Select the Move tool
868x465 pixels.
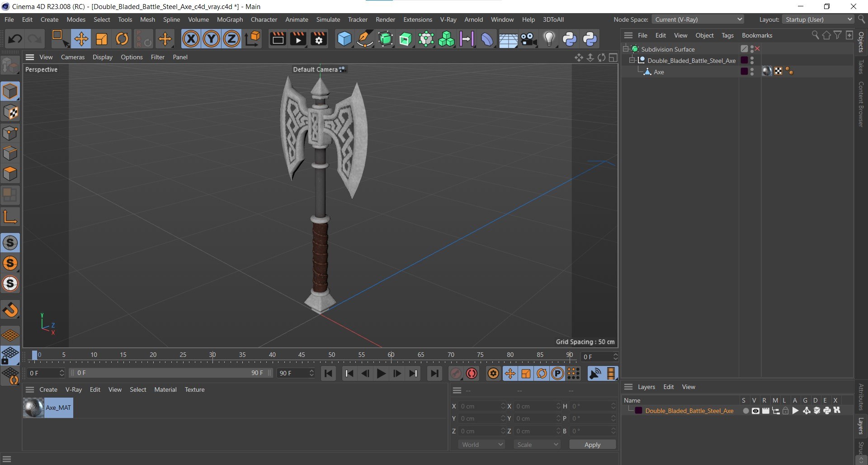pos(81,39)
